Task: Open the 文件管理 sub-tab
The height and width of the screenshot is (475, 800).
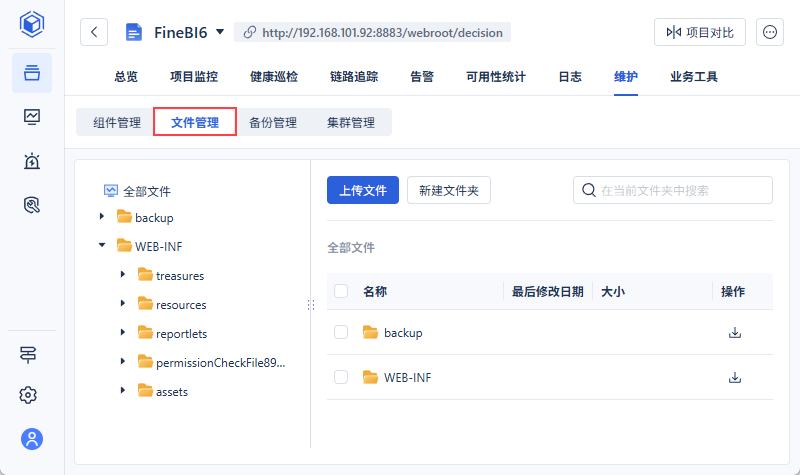Action: (x=195, y=122)
